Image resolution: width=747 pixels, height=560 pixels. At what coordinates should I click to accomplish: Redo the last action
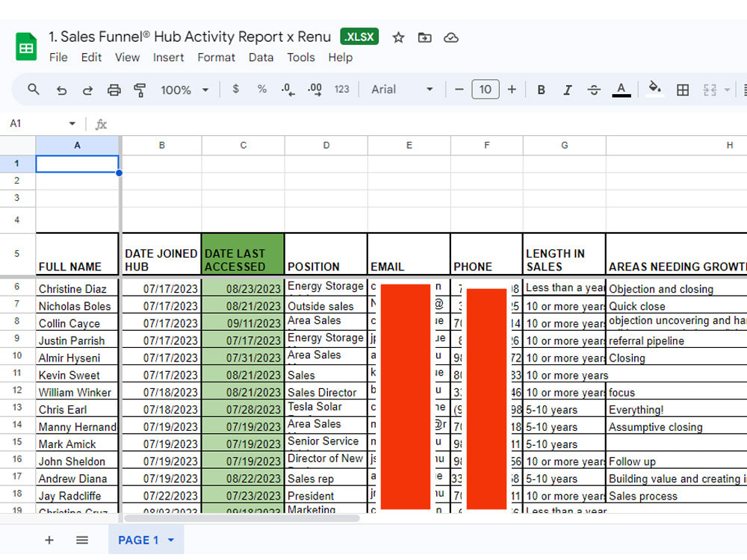tap(87, 90)
